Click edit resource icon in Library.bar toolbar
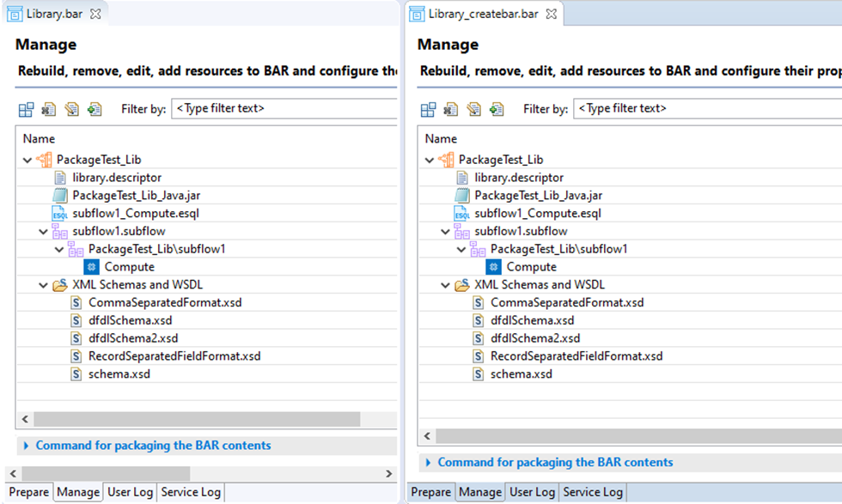The height and width of the screenshot is (504, 842). click(x=72, y=110)
